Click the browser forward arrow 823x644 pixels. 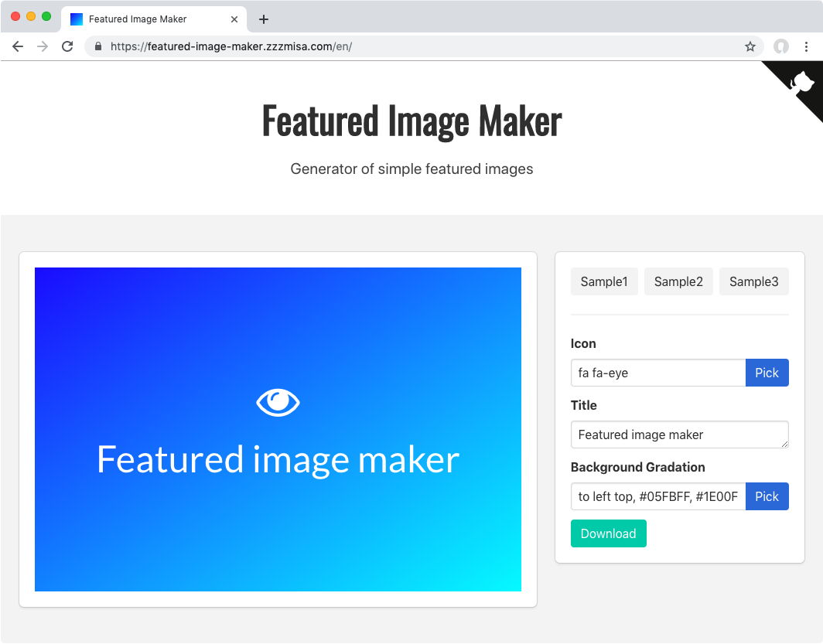pos(43,46)
